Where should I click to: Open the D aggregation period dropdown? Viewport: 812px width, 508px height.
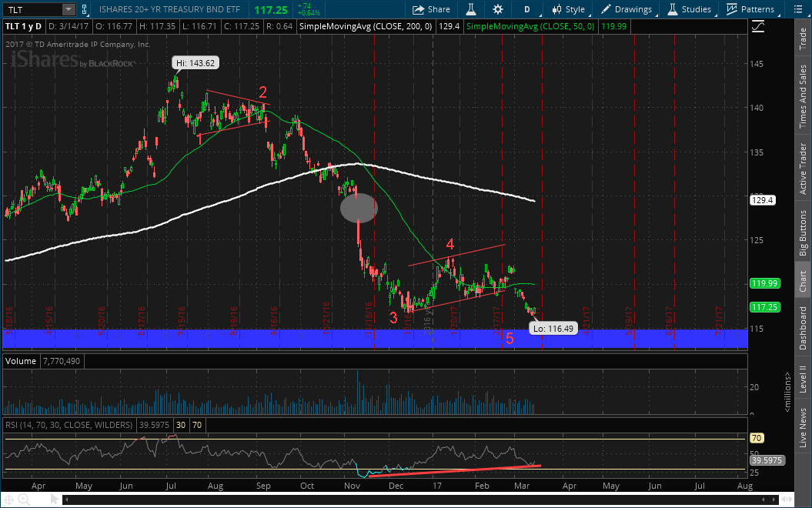coord(528,9)
